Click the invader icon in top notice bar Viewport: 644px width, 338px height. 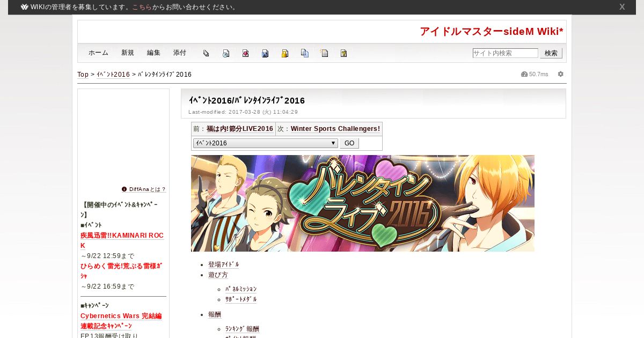(x=25, y=7)
